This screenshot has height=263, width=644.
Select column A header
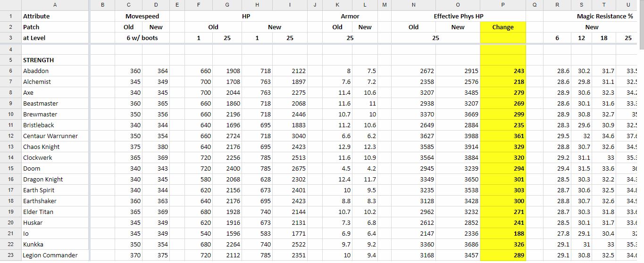coord(55,5)
